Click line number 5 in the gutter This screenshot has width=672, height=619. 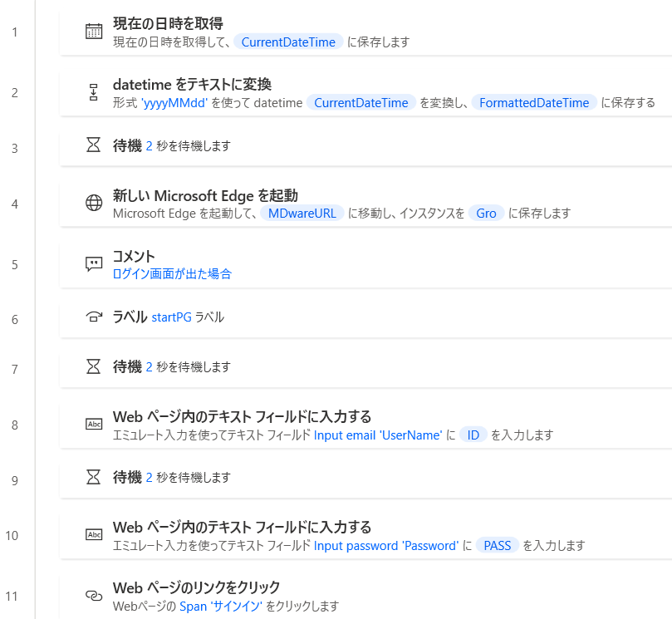(15, 265)
